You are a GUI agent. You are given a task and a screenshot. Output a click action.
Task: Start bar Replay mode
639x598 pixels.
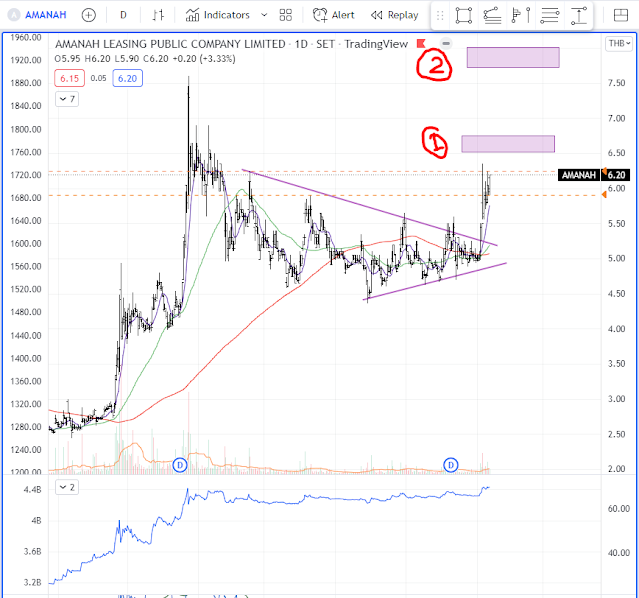point(394,15)
